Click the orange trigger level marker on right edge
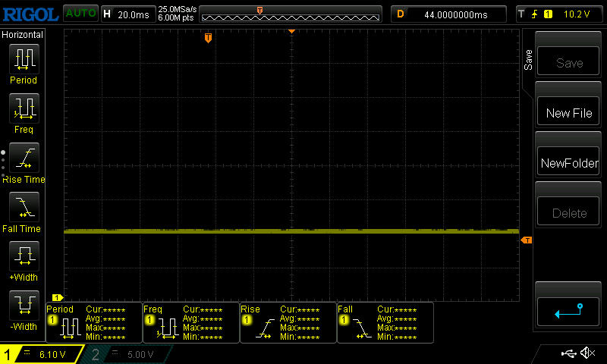The height and width of the screenshot is (364, 607). pos(526,240)
